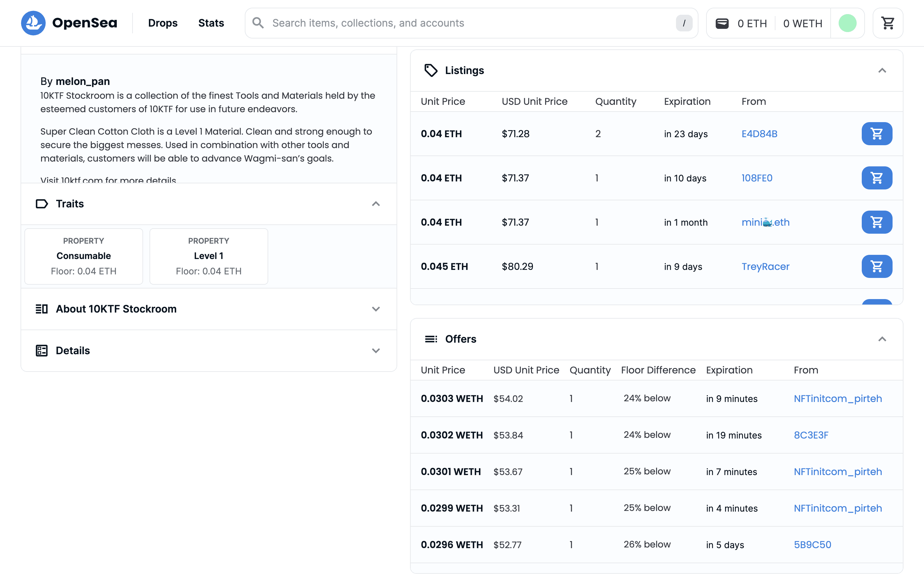Add the mini.eth listing to cart
Viewport: 924px width, 577px height.
tap(877, 222)
